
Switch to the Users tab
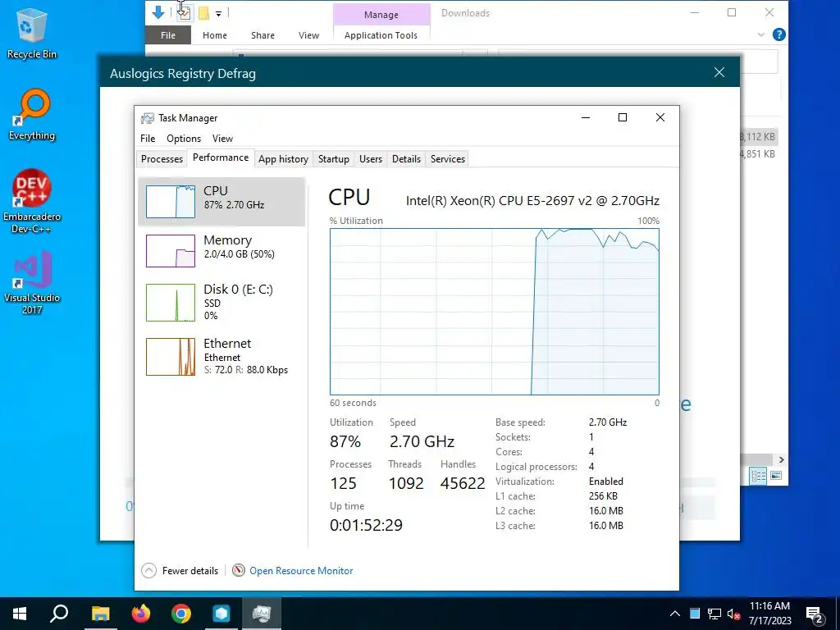tap(371, 158)
